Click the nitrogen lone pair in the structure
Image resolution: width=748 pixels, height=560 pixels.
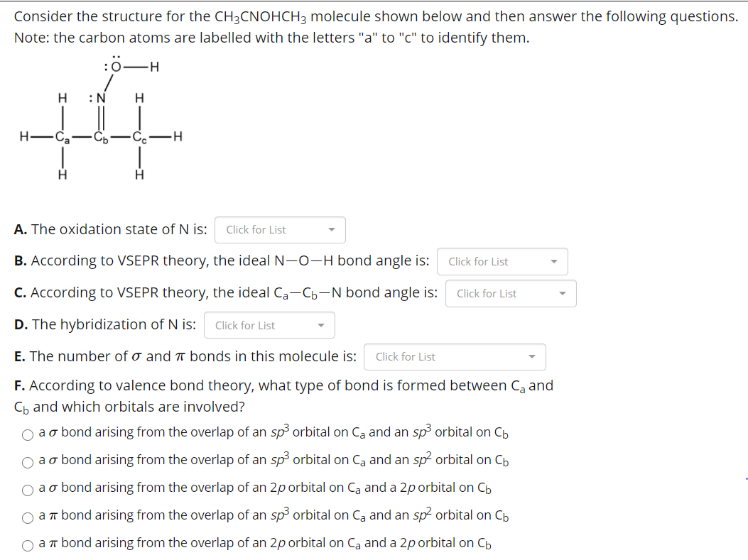[90, 98]
